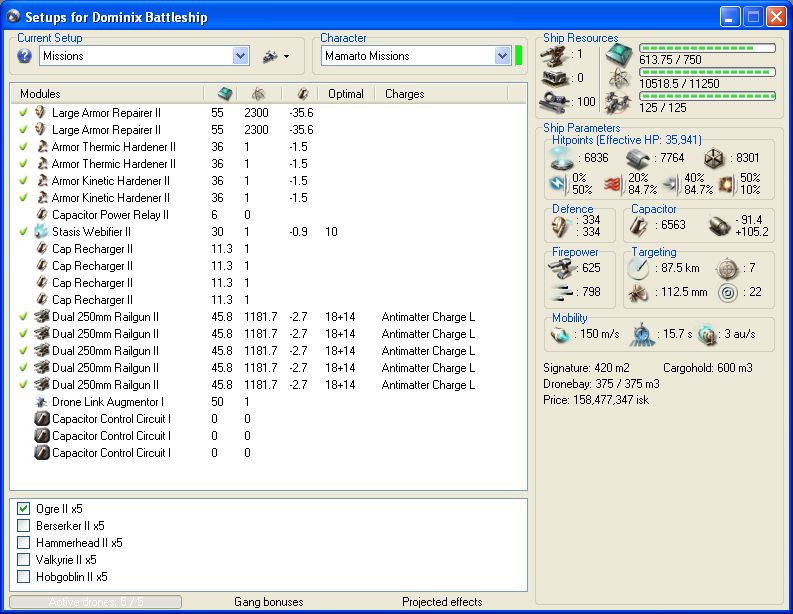Enable the Berserker II x5 drones
This screenshot has width=793, height=614.
pyautogui.click(x=24, y=526)
